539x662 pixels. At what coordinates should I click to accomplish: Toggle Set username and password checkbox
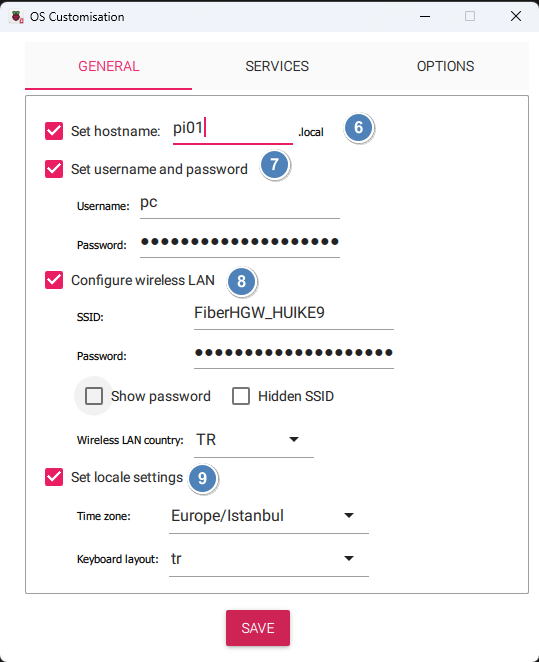click(x=54, y=169)
